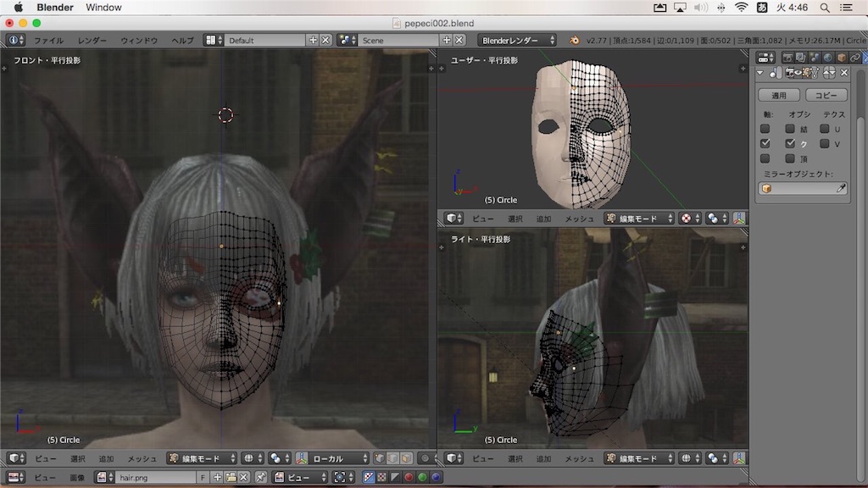Collapse the mirror modifier panel triangle
This screenshot has width=868, height=488.
point(760,73)
